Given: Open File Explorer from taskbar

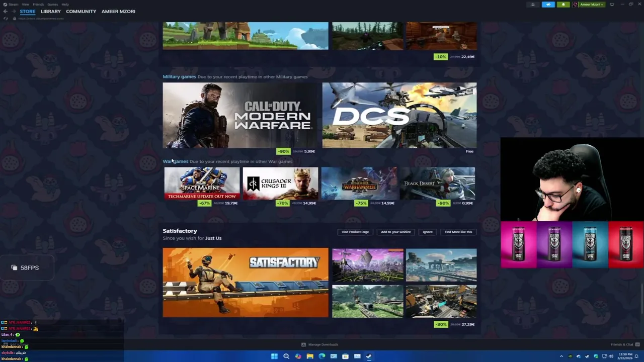Looking at the screenshot, I should [x=310, y=356].
